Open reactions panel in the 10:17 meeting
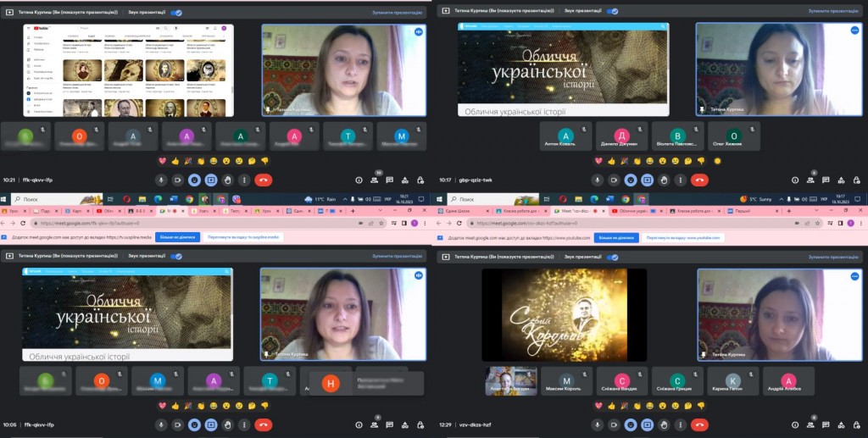The image size is (868, 438). point(631,180)
